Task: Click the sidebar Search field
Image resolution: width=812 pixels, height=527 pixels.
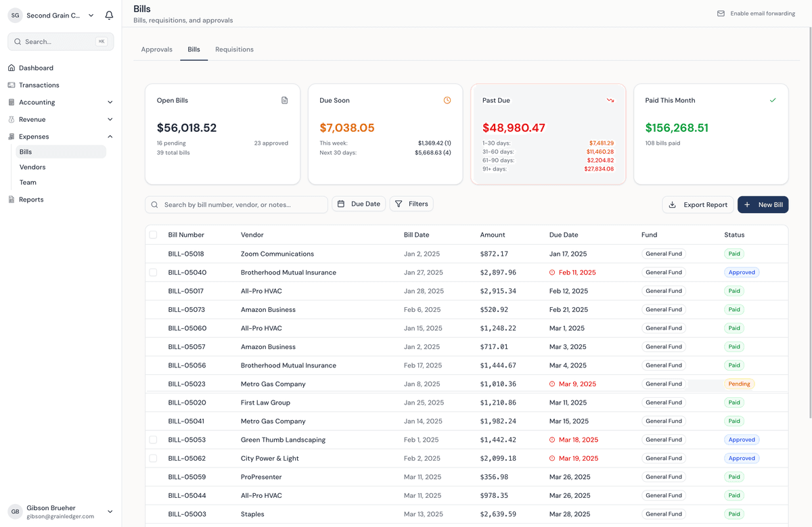Action: click(x=61, y=42)
